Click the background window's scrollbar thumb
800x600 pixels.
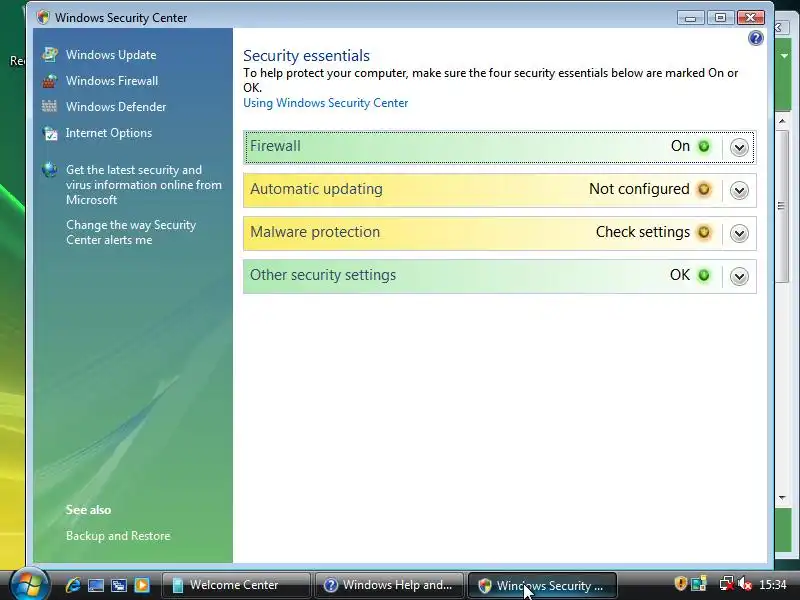coord(782,206)
